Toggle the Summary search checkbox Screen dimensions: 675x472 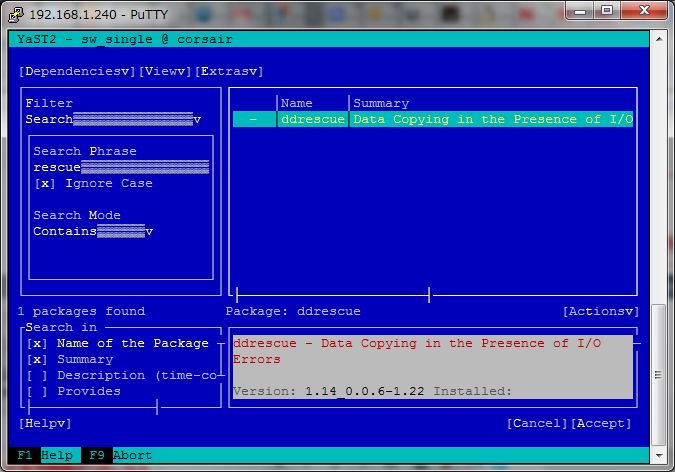(37, 360)
